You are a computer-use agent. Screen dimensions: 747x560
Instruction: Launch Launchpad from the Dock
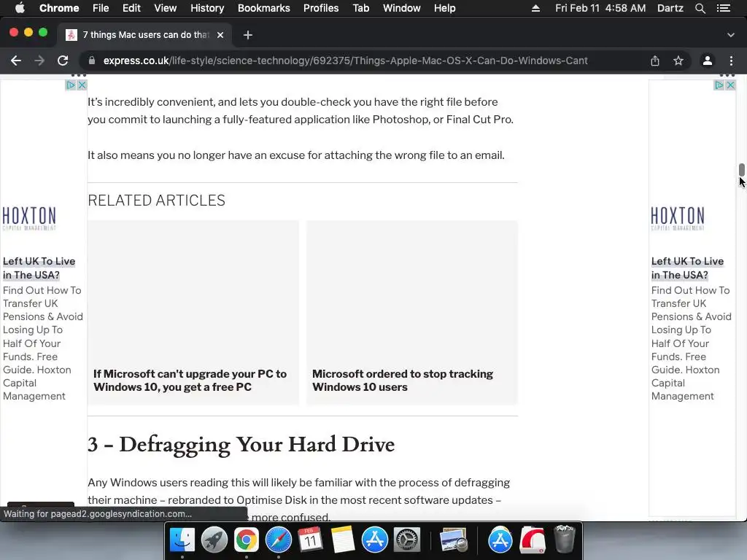click(214, 540)
